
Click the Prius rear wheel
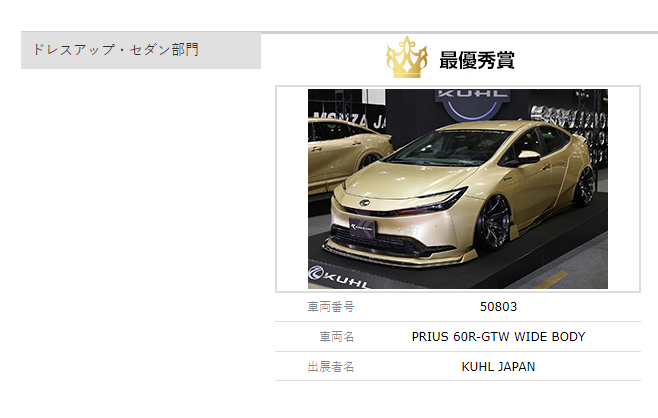(x=586, y=185)
